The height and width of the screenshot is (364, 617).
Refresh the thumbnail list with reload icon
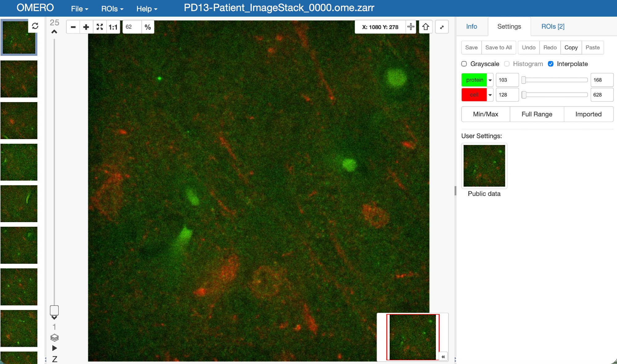(35, 26)
